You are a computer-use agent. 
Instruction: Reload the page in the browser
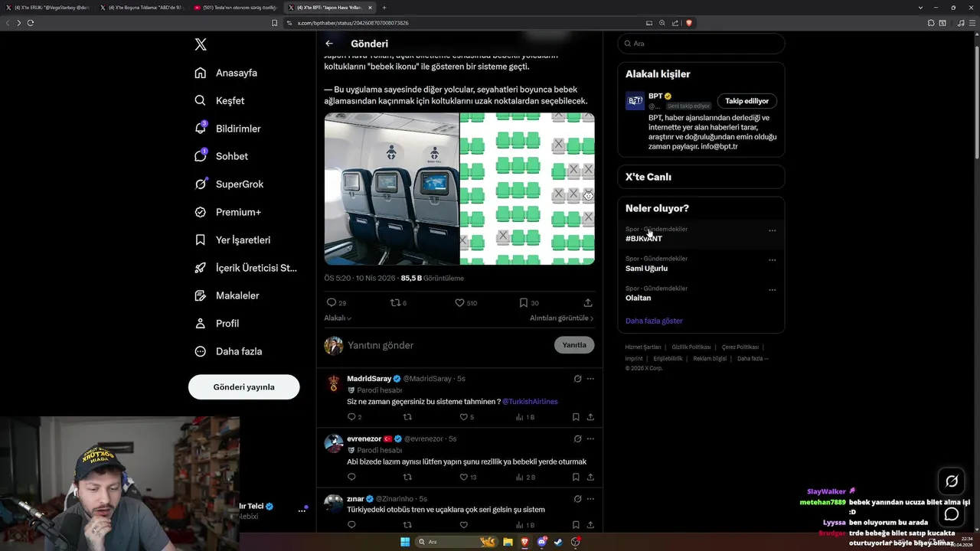[x=31, y=23]
